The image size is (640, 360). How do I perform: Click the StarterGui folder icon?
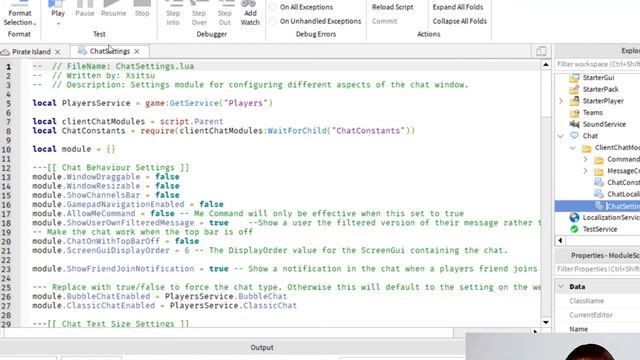pyautogui.click(x=574, y=77)
